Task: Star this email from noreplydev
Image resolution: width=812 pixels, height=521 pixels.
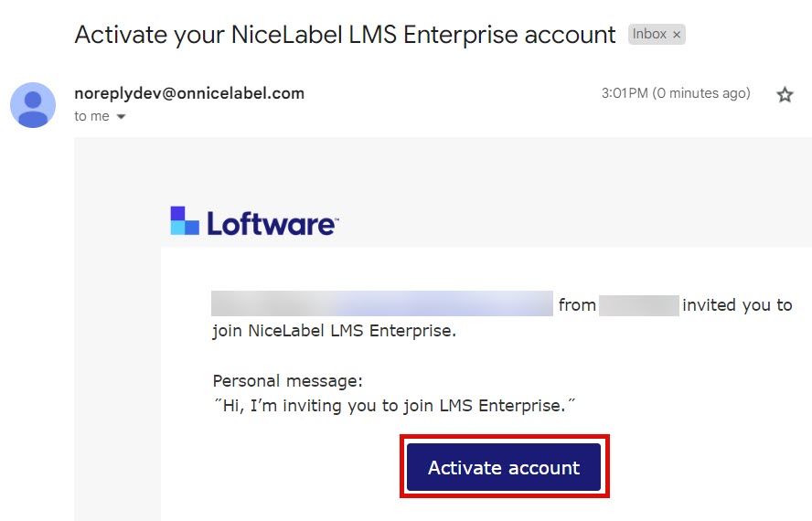Action: pyautogui.click(x=785, y=94)
